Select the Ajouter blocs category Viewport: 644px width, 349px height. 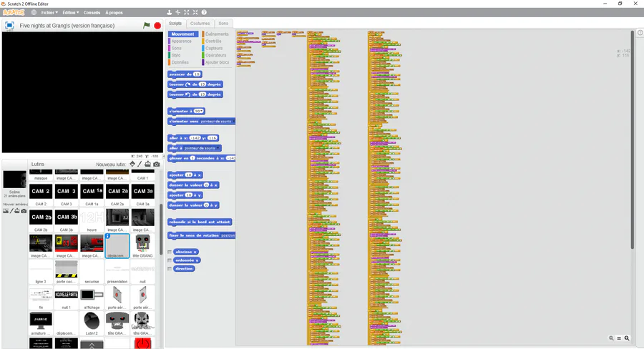(218, 62)
